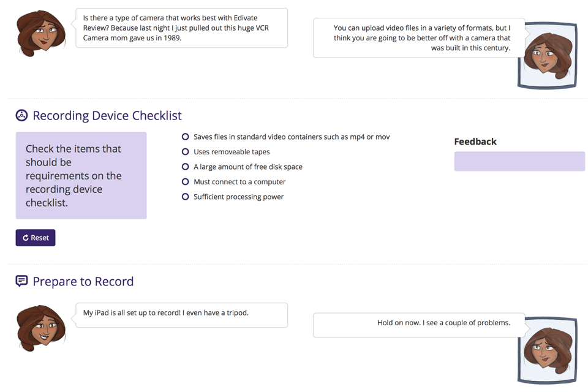Select 'Must connect to a computer' option
Screen dimensions: 588x392
click(185, 181)
